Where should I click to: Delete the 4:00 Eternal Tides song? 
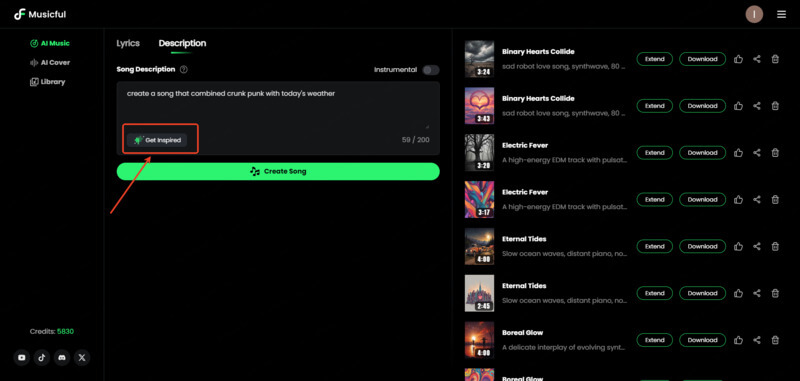pos(775,246)
